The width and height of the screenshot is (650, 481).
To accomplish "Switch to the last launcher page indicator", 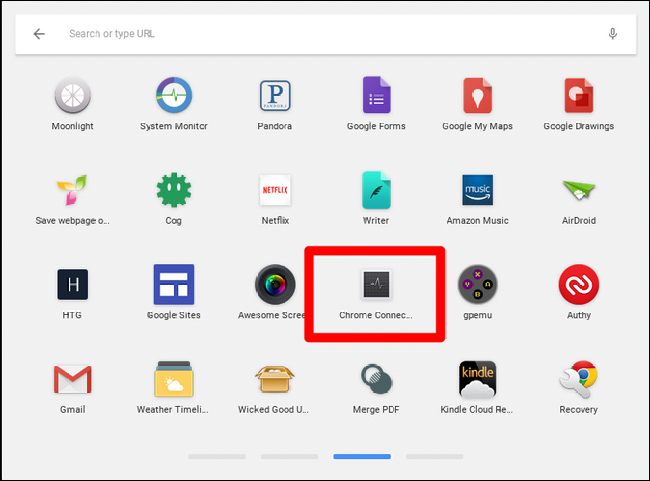I will click(434, 457).
